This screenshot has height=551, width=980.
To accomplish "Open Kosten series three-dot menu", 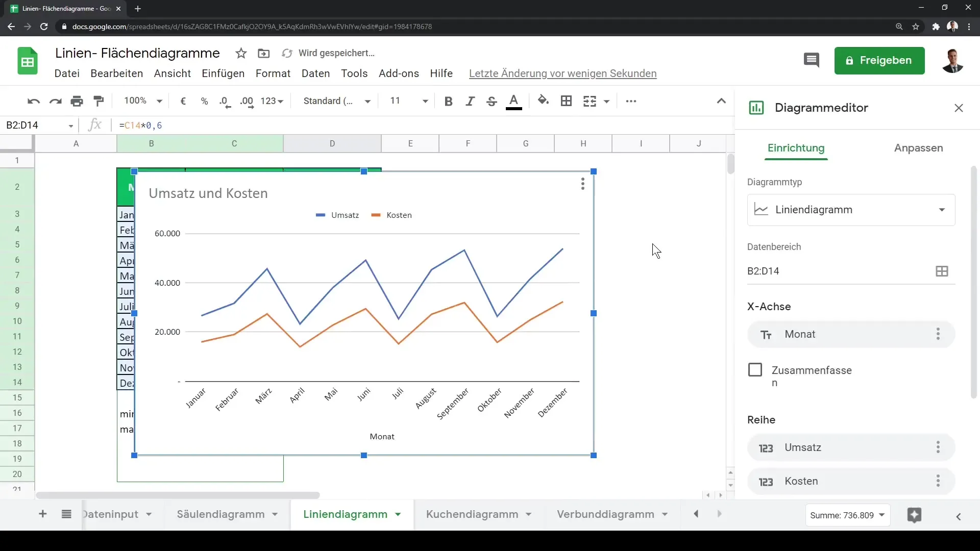I will (x=938, y=481).
